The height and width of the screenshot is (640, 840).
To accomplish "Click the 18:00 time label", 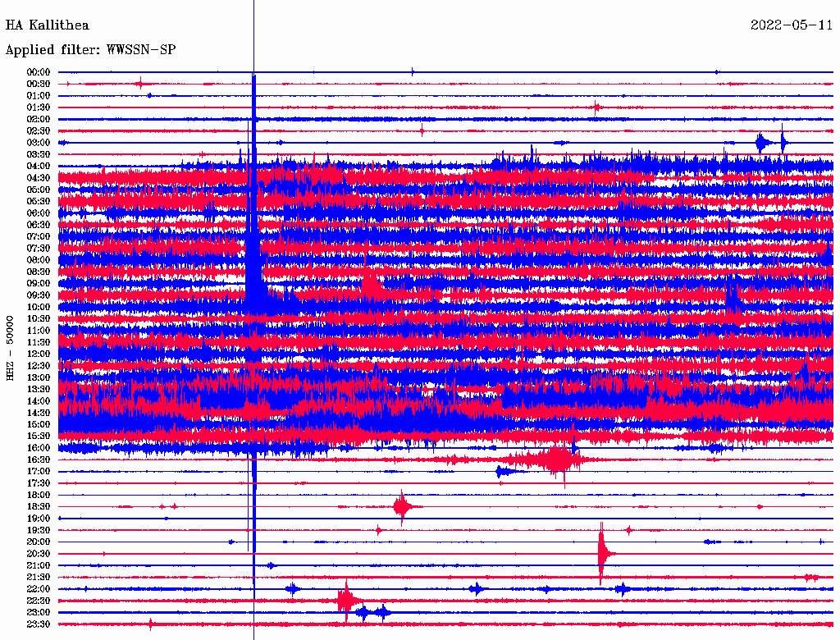I will click(39, 496).
